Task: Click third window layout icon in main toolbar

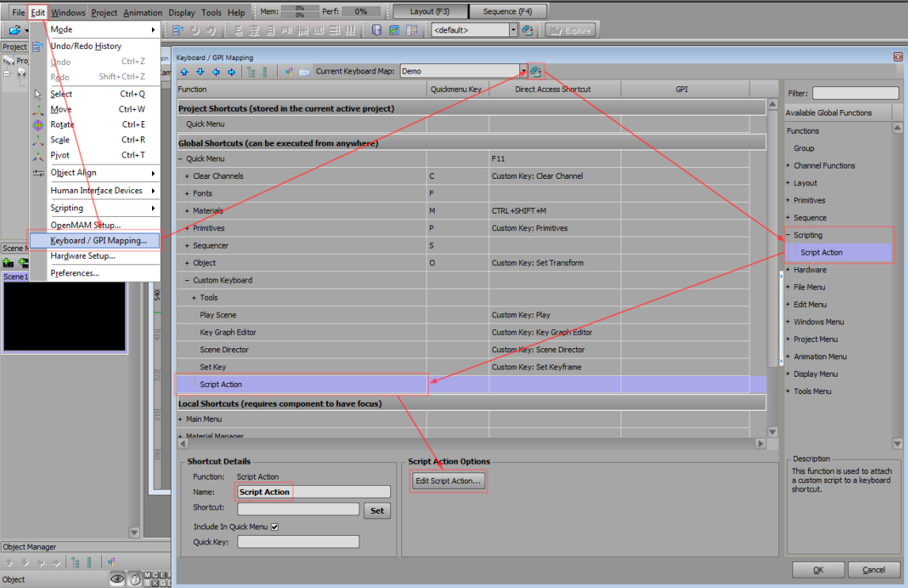Action: coord(412,30)
